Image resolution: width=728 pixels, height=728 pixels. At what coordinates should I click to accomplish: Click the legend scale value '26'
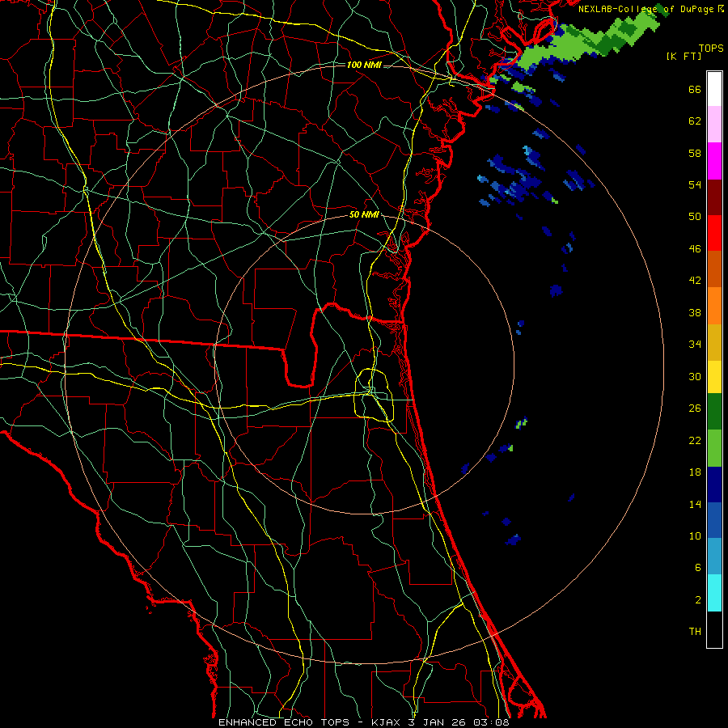695,408
